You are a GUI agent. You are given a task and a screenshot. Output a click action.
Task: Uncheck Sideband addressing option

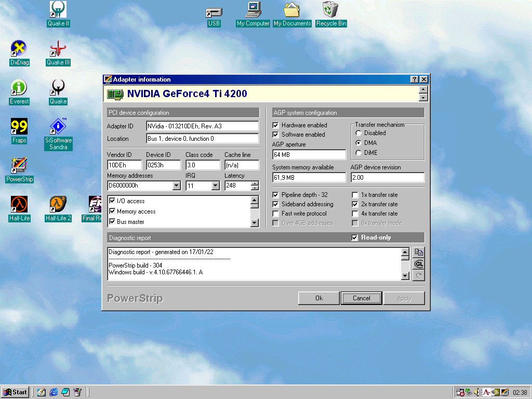(x=276, y=204)
